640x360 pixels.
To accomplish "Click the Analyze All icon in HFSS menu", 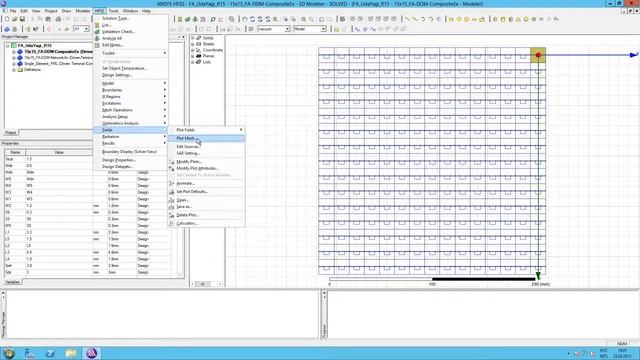I will tap(97, 38).
